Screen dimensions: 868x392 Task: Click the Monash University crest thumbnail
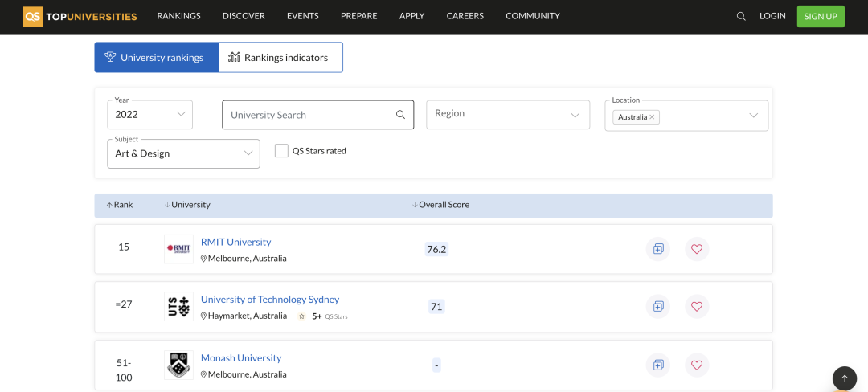click(x=178, y=365)
